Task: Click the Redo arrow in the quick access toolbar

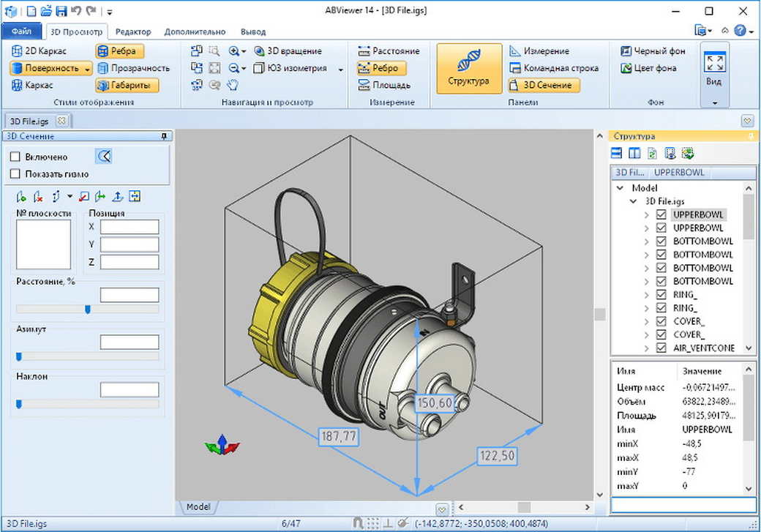Action: (91, 11)
